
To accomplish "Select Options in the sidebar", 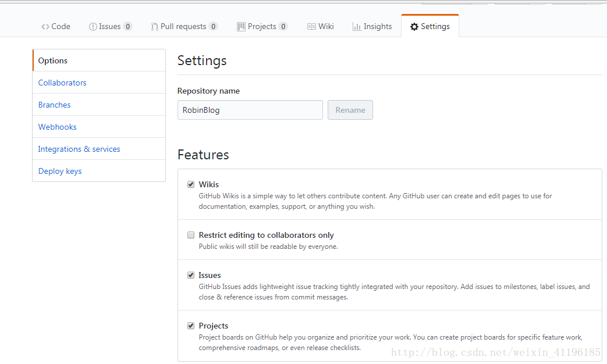I will point(99,60).
